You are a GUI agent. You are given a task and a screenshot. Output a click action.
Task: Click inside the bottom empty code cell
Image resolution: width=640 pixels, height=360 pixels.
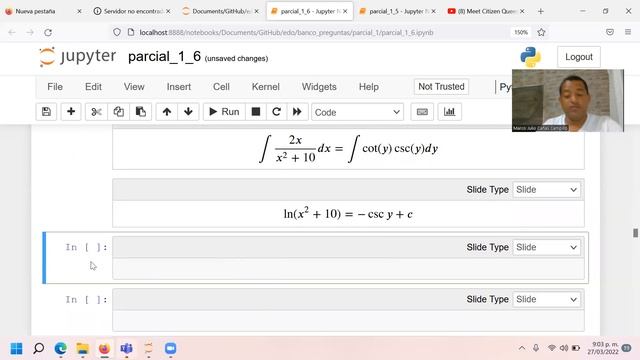[x=348, y=321]
